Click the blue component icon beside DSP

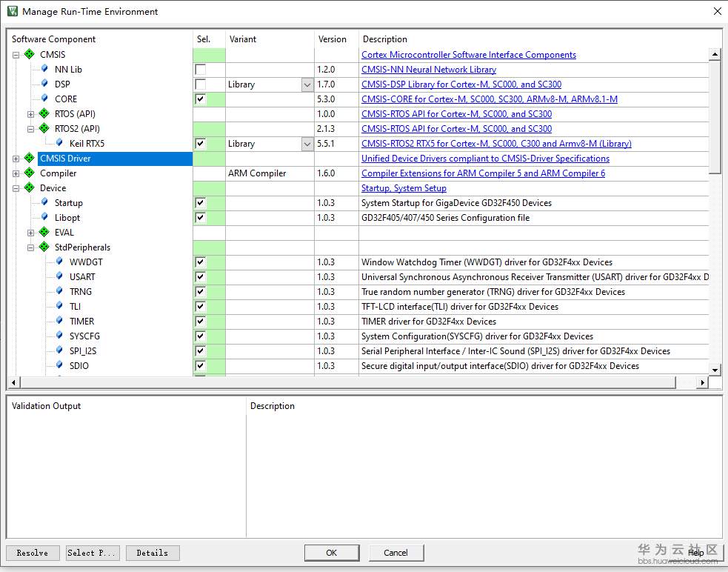pos(44,84)
